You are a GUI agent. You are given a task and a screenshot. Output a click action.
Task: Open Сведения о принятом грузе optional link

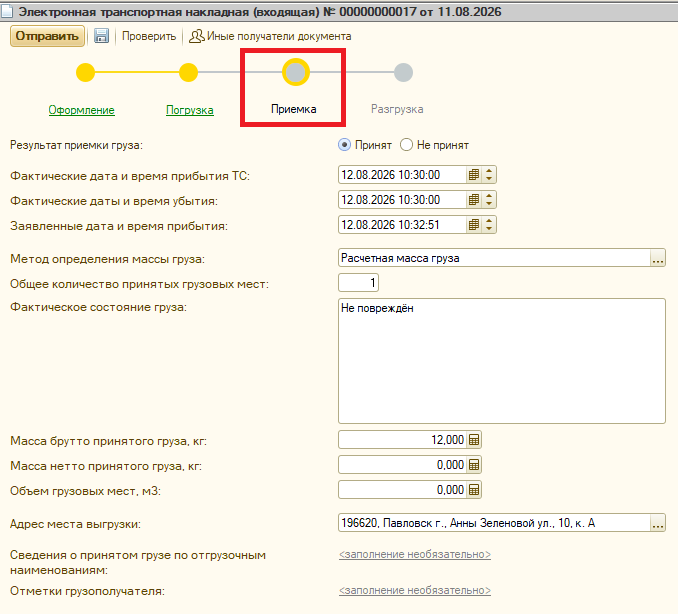coord(415,554)
